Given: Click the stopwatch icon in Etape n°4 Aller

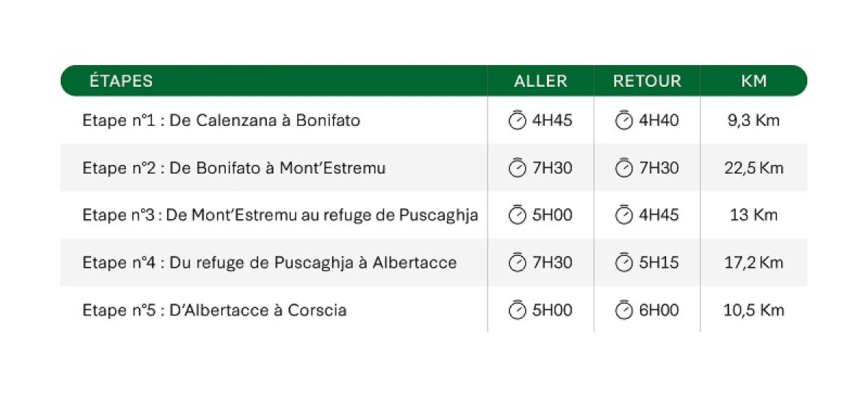Looking at the screenshot, I should pos(517,262).
